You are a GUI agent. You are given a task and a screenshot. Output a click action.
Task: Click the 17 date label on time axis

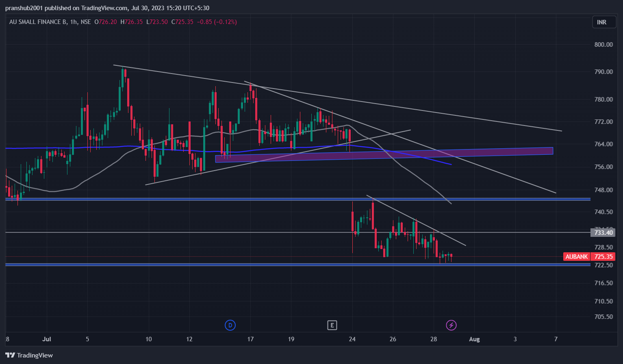250,339
